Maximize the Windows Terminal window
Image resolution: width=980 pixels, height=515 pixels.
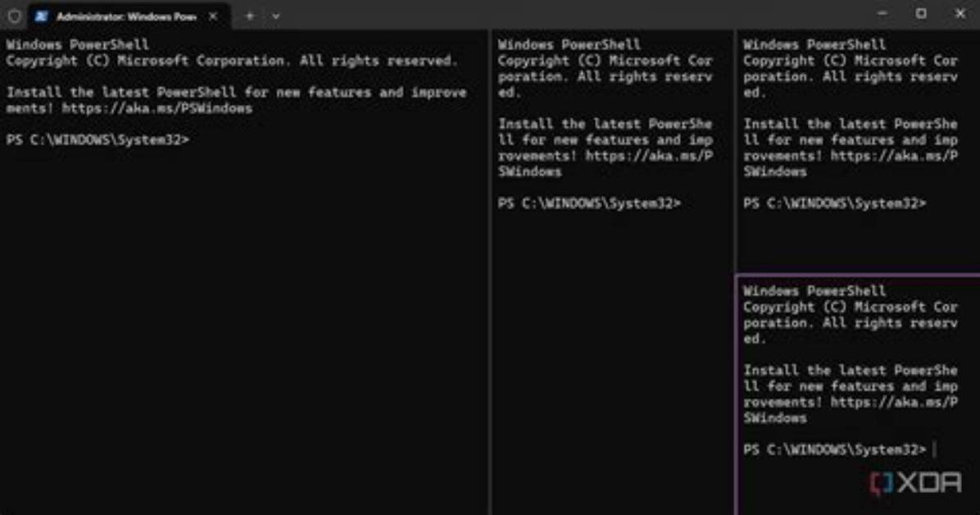(921, 14)
